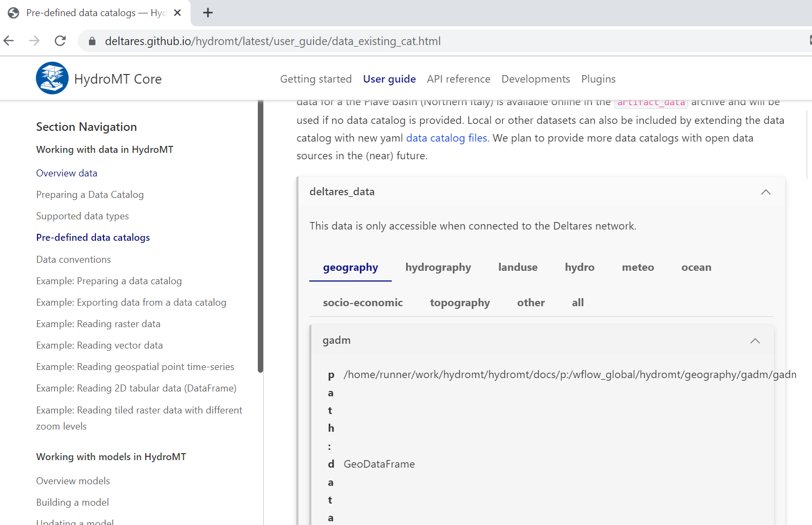Reload the current page
The width and height of the screenshot is (812, 525).
click(60, 40)
